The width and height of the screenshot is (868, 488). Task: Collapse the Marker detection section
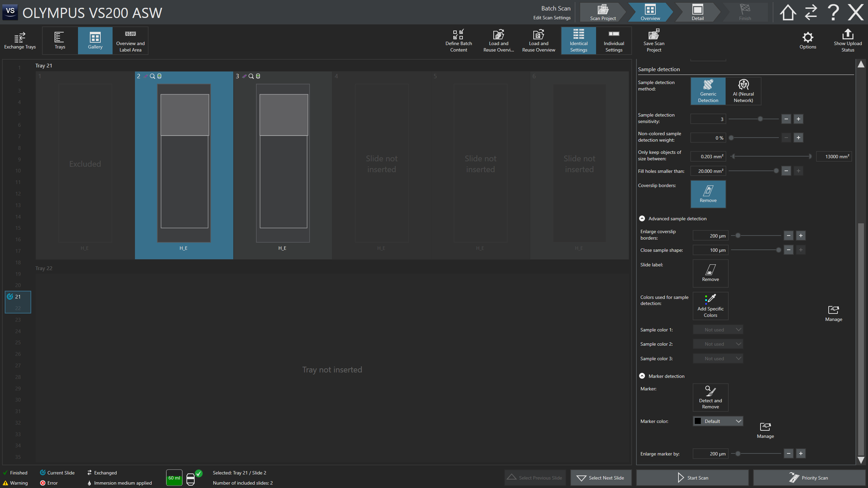642,376
